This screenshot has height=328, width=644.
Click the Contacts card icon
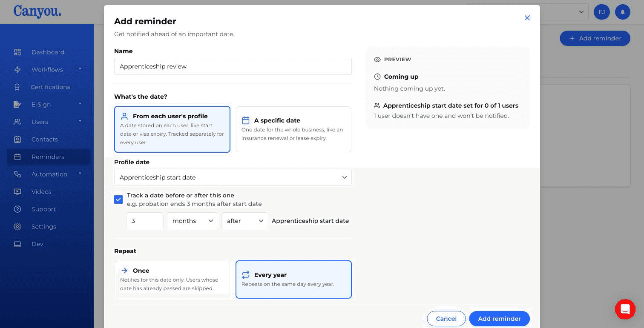coord(17,140)
